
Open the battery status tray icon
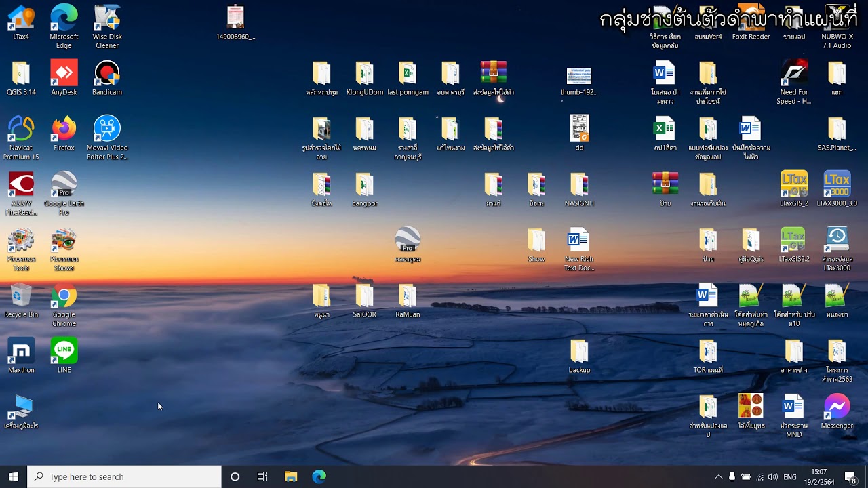[746, 477]
